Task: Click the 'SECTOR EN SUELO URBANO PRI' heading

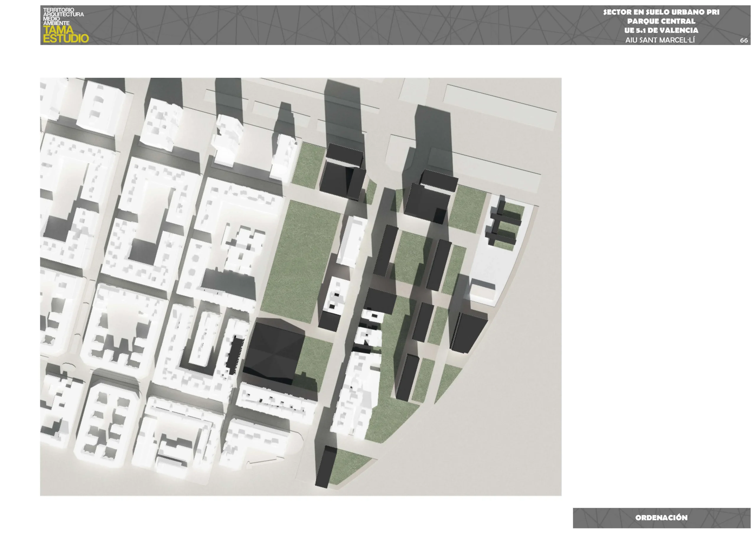Action: point(661,12)
